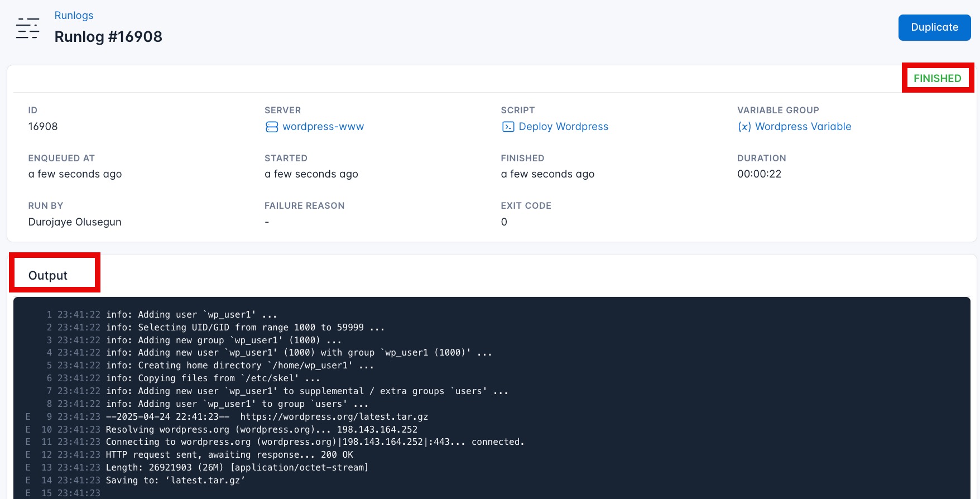The image size is (980, 499).
Task: Click the Durojaye Olusegun run-by name
Action: 75,222
